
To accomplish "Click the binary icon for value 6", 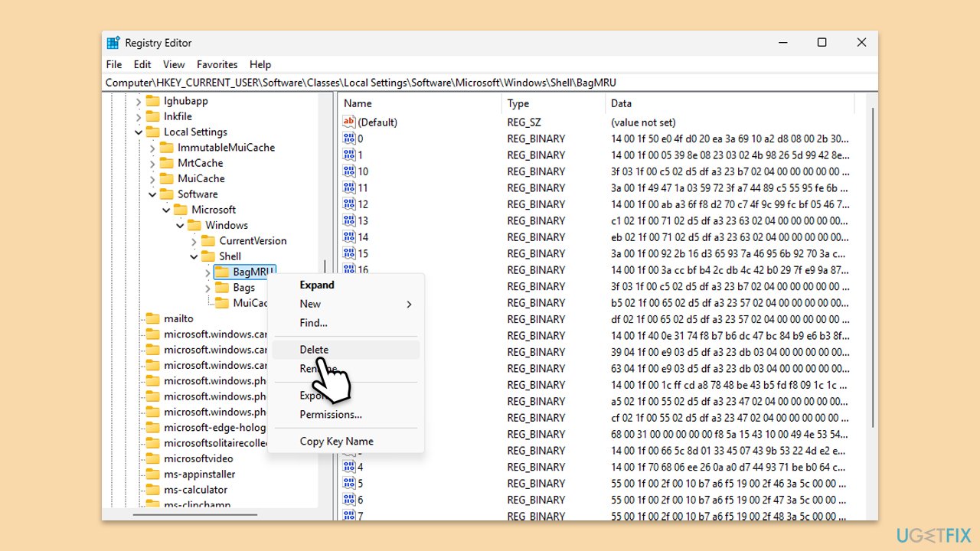I will coord(349,500).
